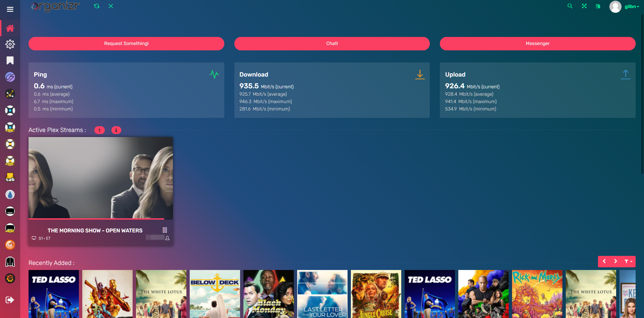The width and height of the screenshot is (644, 318).
Task: Open the search magnifier icon
Action: click(570, 6)
